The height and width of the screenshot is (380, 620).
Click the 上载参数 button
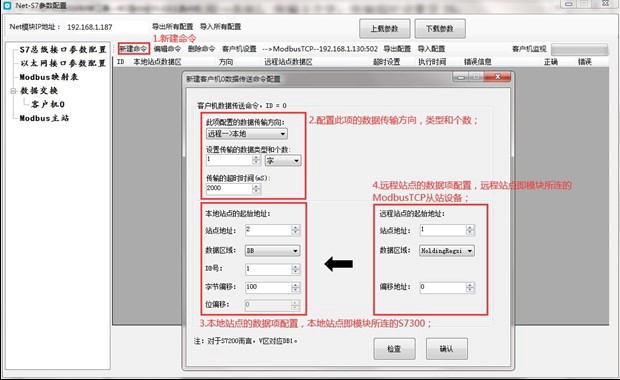tap(384, 29)
